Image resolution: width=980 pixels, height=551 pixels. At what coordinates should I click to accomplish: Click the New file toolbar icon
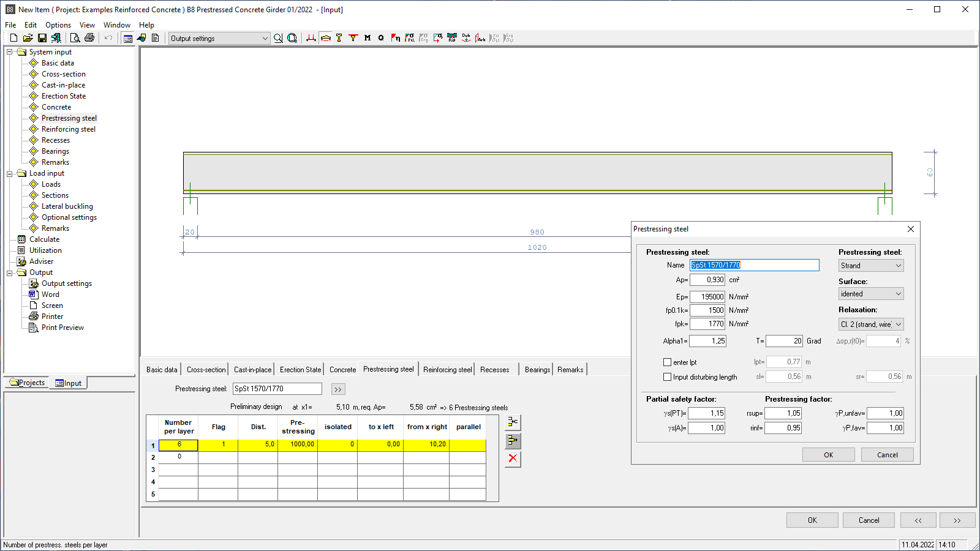(x=13, y=38)
